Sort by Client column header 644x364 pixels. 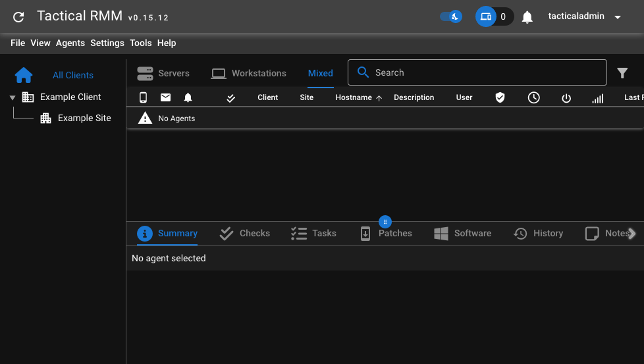click(268, 97)
